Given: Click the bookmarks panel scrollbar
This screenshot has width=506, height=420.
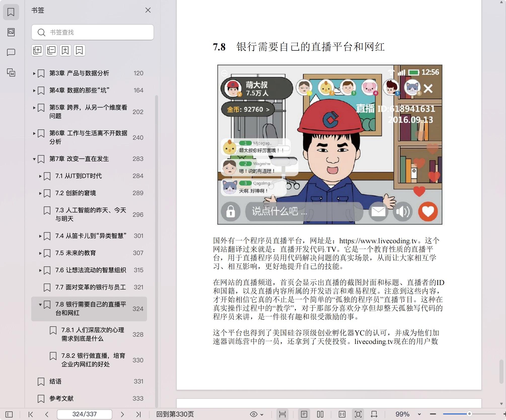Looking at the screenshot, I should 157,251.
